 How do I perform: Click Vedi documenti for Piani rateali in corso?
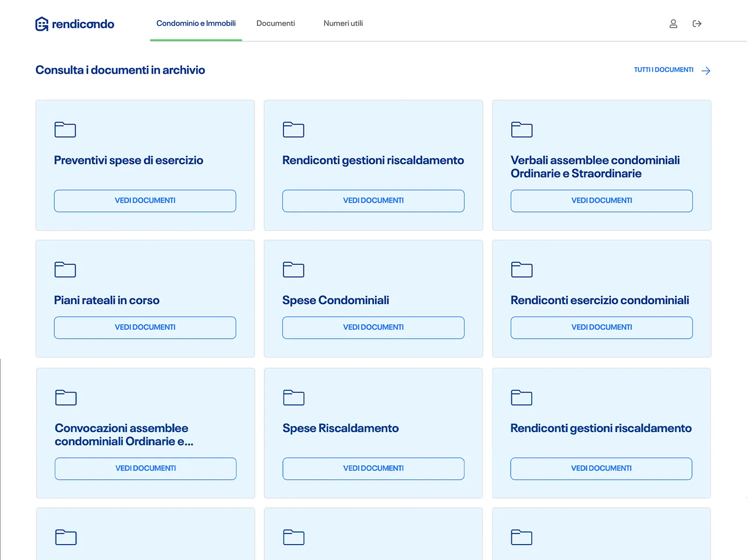[145, 328]
